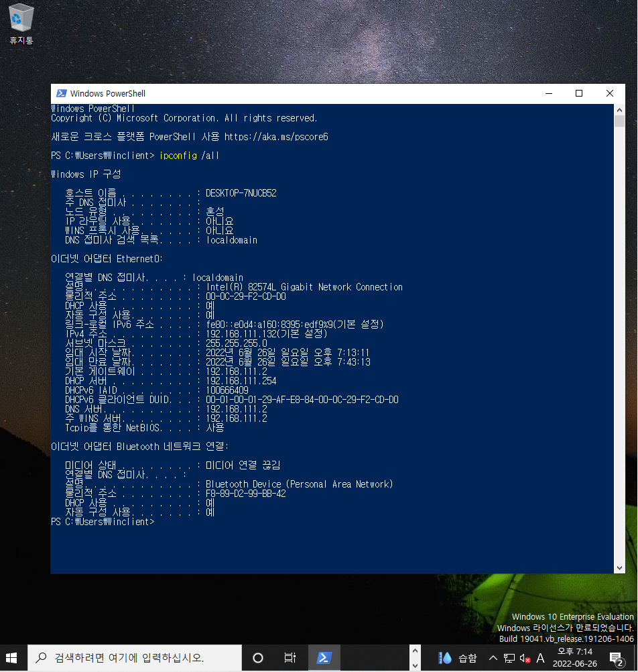Switch input language via the A indicator
The image size is (638, 672).
pos(540,658)
